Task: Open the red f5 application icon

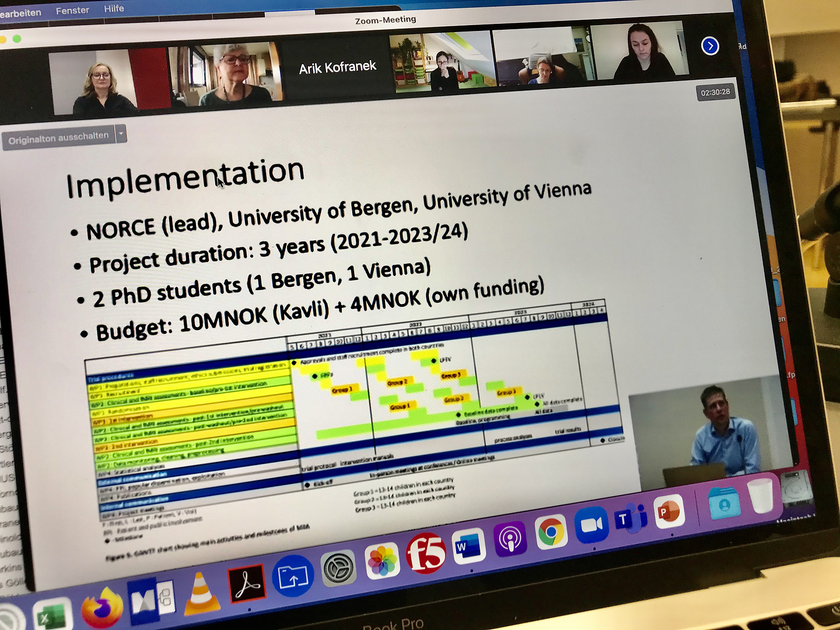Action: coord(426,553)
